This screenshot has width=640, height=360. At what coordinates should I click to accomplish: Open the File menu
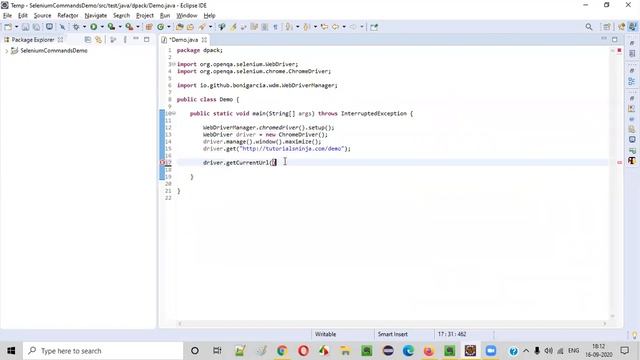pyautogui.click(x=7, y=16)
